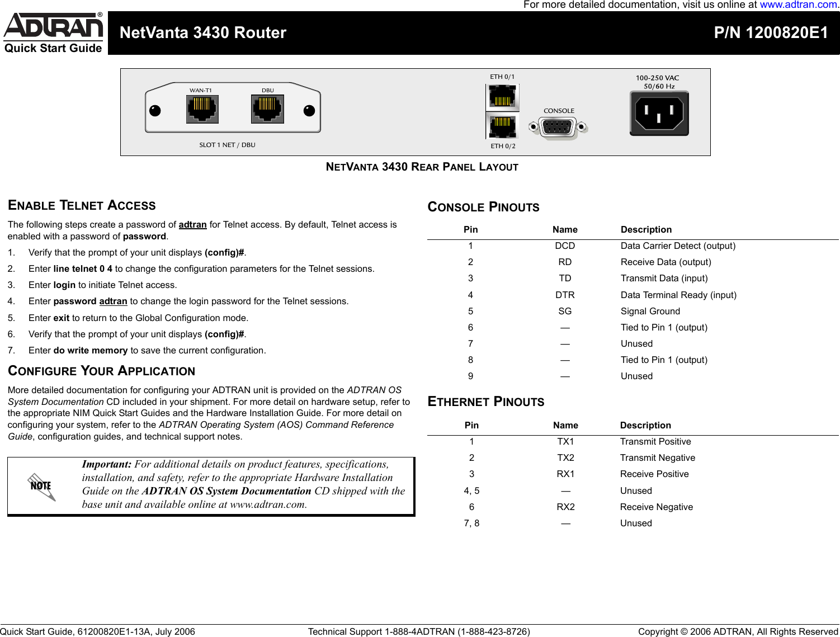Viewport: 840px width, 637px height.
Task: Click 'NetVanta 3430 Rear Panel Layout' caption
Action: point(422,167)
